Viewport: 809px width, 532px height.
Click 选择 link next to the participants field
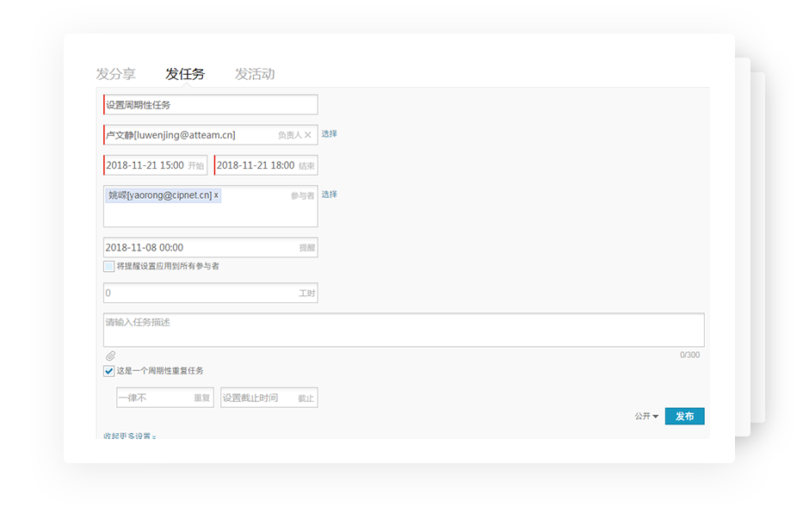coord(330,195)
